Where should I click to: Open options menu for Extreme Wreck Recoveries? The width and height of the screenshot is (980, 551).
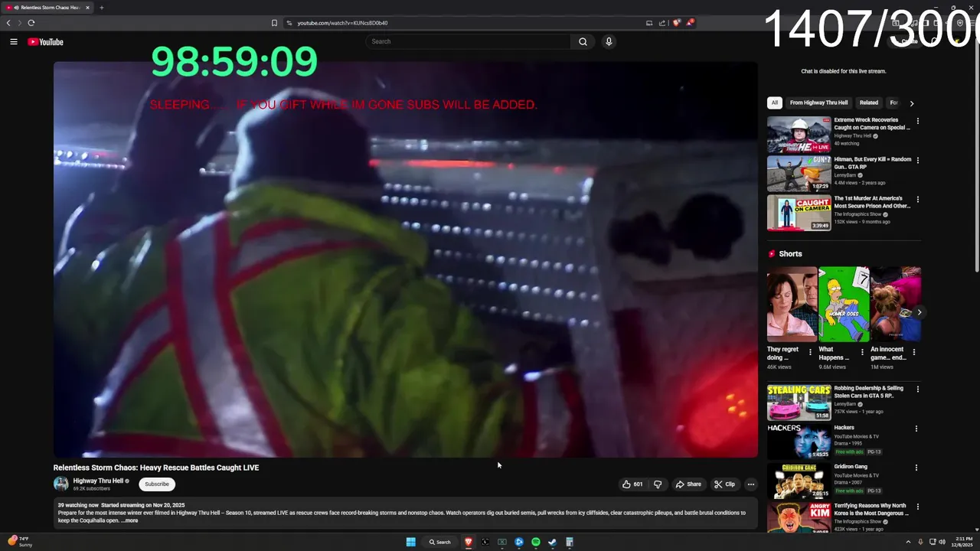[917, 121]
